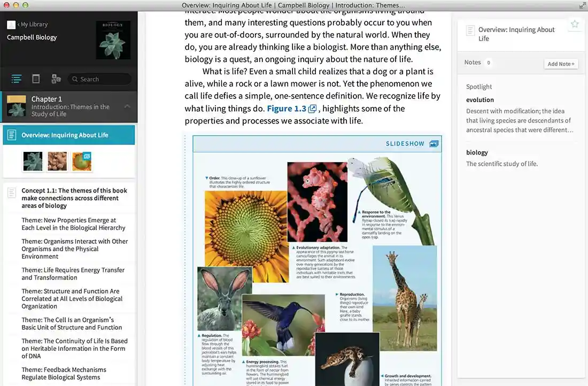Switch to the page view icon
588x386 pixels.
click(x=36, y=79)
